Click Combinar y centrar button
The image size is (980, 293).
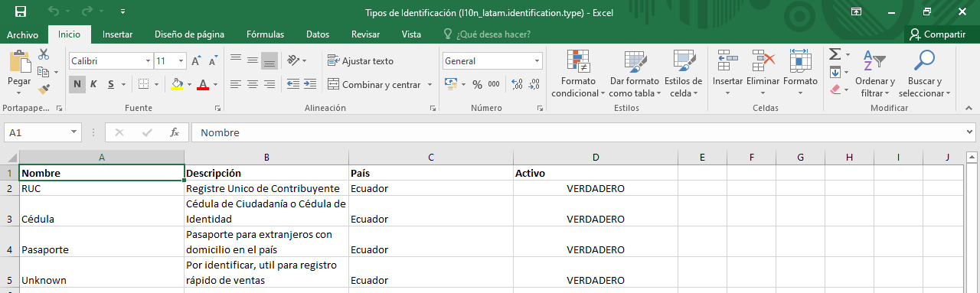click(x=374, y=84)
